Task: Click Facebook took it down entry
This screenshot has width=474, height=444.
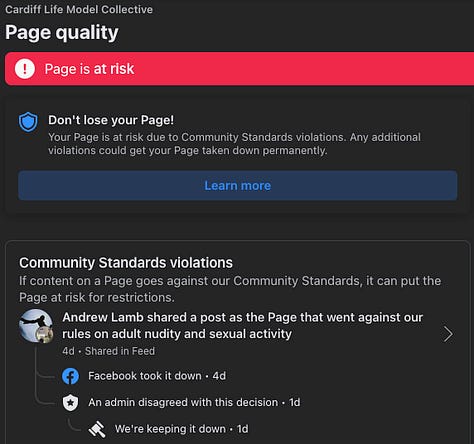Action: click(x=157, y=376)
